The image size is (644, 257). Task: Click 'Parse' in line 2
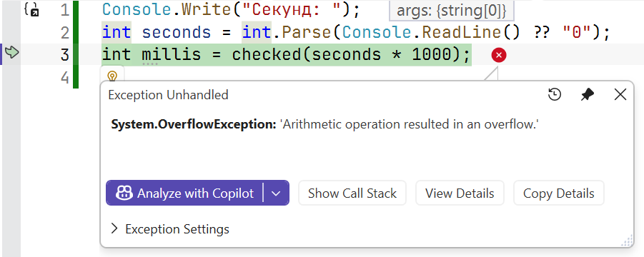[306, 32]
